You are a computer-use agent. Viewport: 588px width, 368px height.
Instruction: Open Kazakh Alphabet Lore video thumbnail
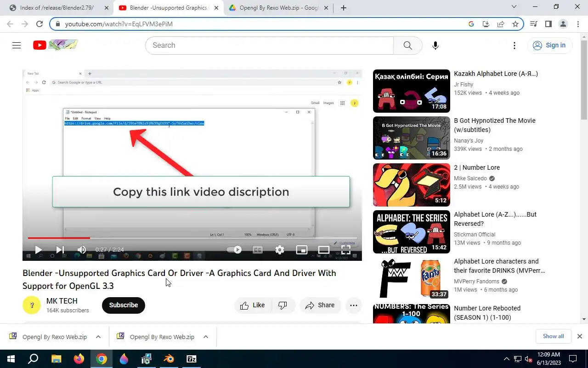pyautogui.click(x=412, y=91)
